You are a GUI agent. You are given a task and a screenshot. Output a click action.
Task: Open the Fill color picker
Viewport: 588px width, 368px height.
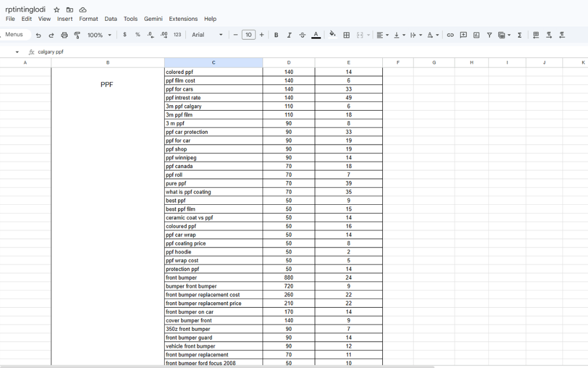[x=332, y=35]
